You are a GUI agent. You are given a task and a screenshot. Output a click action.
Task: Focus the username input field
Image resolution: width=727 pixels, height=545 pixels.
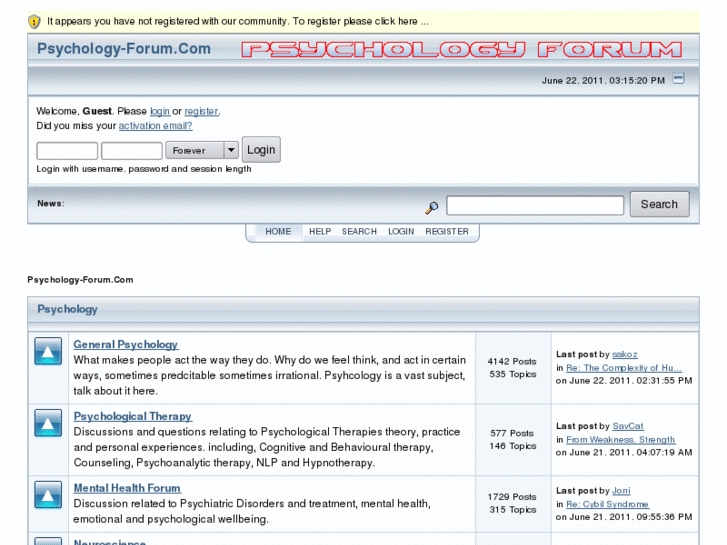click(x=67, y=151)
